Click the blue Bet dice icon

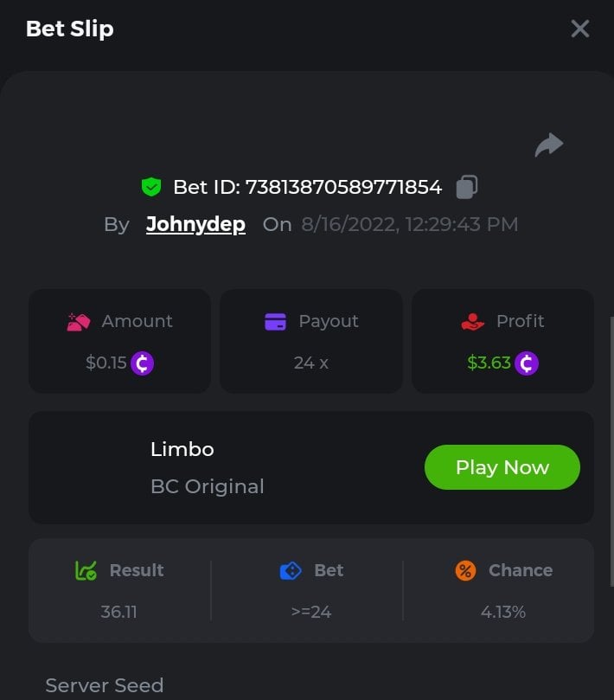291,570
